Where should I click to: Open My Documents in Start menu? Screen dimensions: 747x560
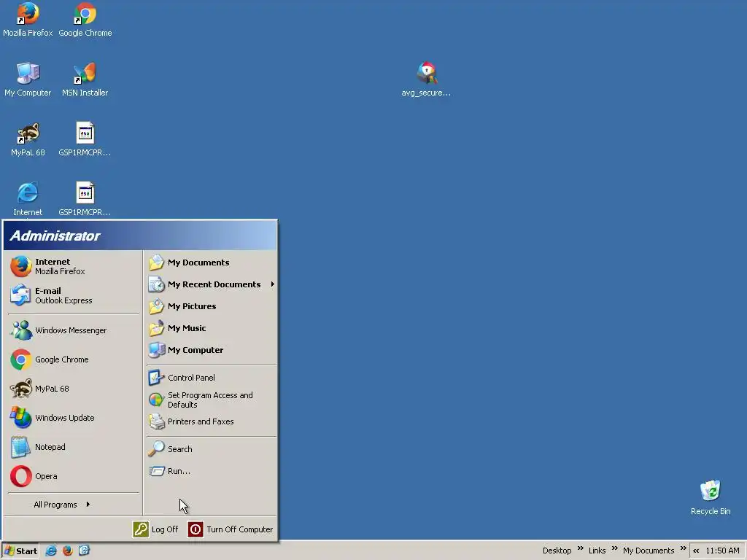click(x=211, y=262)
